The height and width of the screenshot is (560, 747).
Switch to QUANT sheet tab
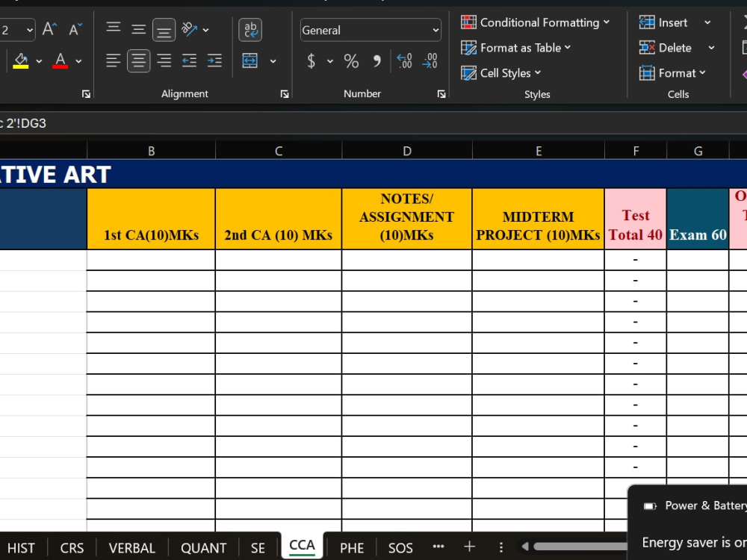(x=203, y=548)
